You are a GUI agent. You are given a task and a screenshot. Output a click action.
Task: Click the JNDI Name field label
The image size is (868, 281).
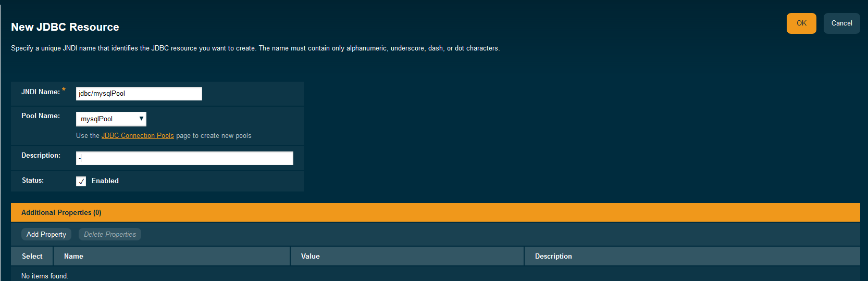click(x=41, y=92)
